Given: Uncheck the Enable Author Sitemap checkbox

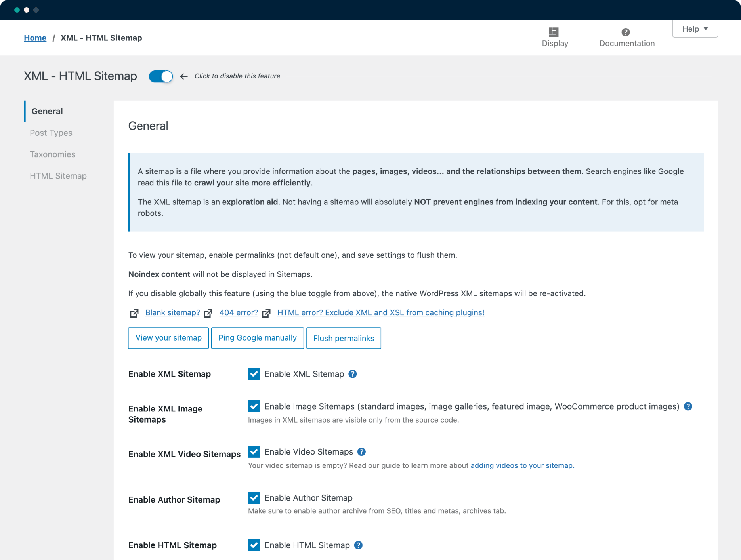Looking at the screenshot, I should tap(254, 498).
